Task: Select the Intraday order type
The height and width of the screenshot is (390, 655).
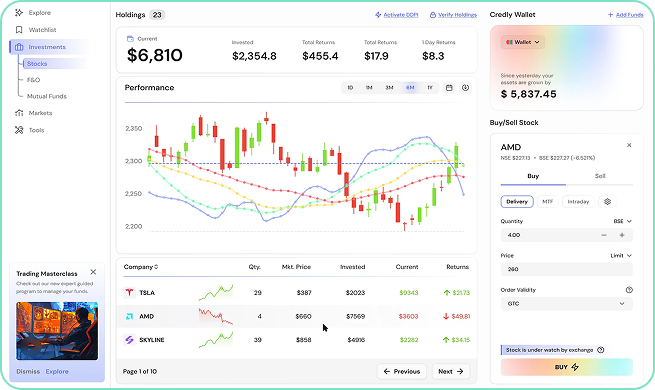Action: (578, 202)
